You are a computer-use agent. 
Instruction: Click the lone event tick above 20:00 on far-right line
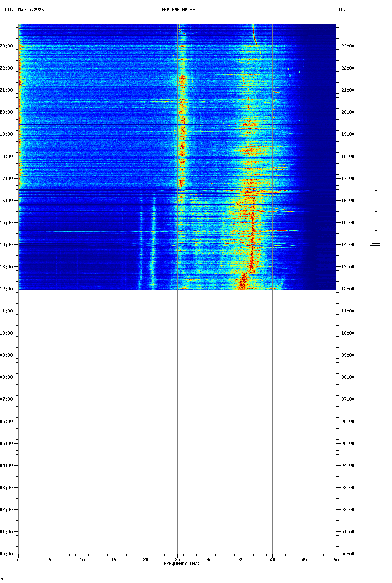point(376,103)
